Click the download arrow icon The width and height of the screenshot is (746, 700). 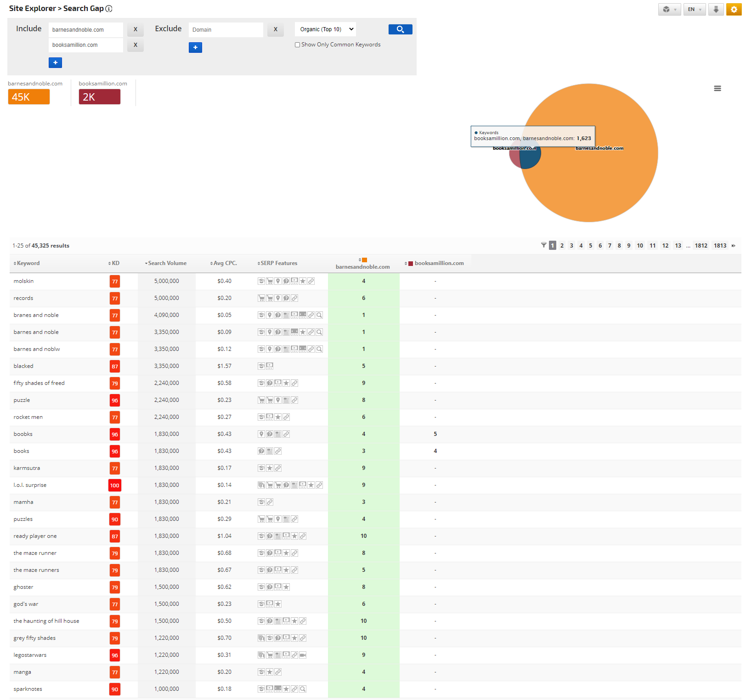[716, 9]
